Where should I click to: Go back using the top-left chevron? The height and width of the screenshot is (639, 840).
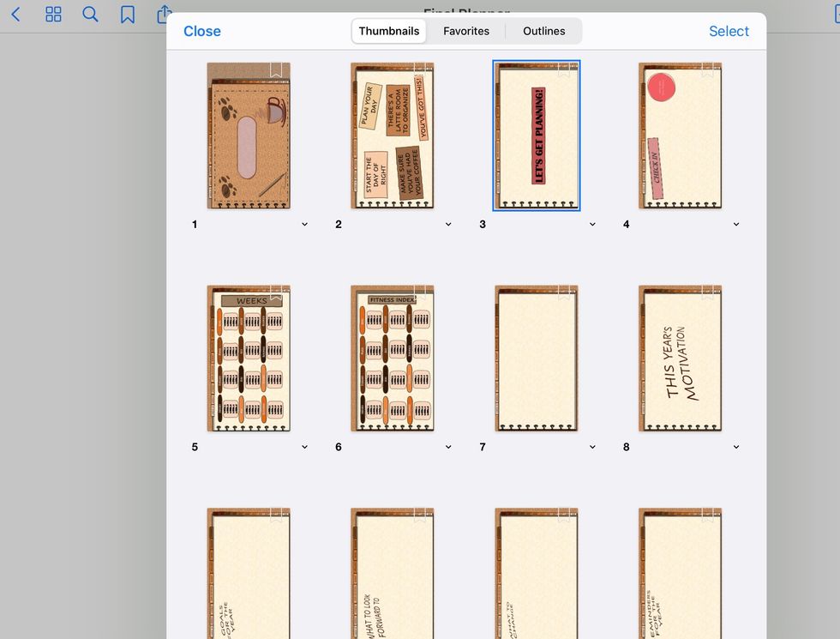(15, 15)
